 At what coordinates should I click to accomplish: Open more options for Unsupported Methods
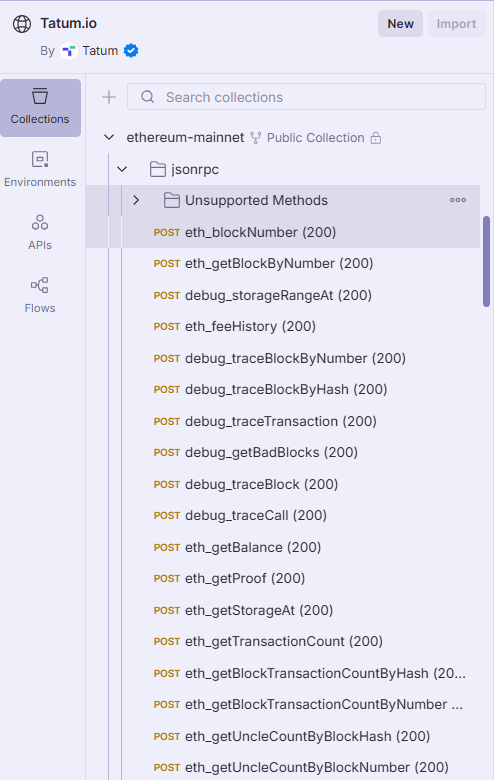click(458, 200)
